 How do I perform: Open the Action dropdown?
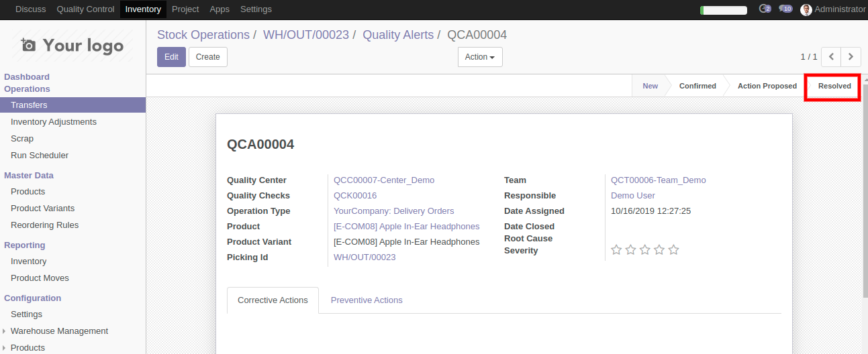pyautogui.click(x=480, y=57)
